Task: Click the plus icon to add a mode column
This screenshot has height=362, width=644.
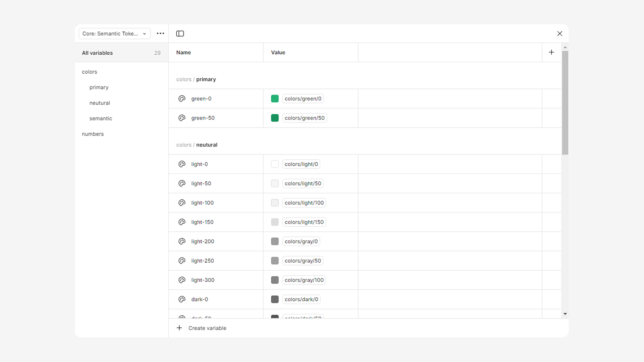Action: pos(551,52)
